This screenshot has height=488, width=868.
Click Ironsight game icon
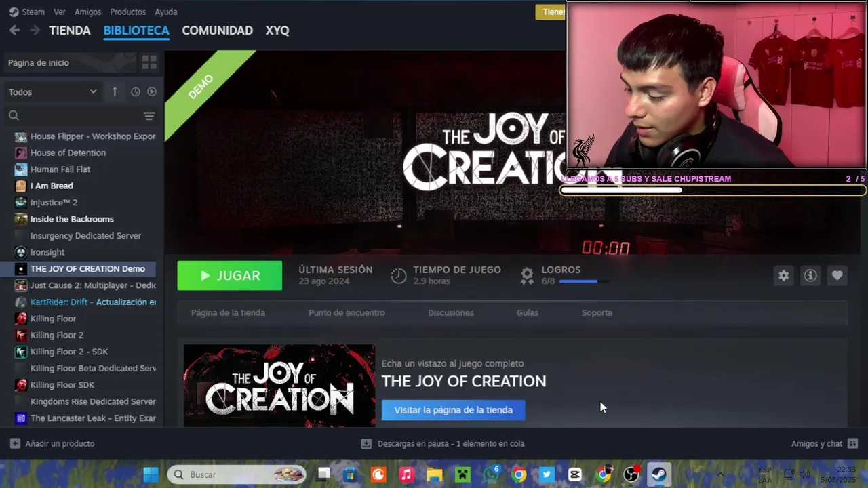(21, 252)
